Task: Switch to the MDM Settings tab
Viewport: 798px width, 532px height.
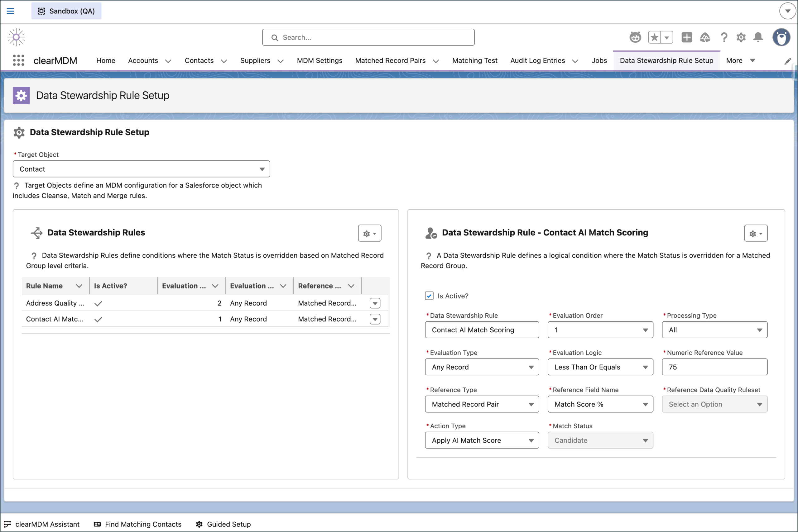Action: tap(319, 60)
